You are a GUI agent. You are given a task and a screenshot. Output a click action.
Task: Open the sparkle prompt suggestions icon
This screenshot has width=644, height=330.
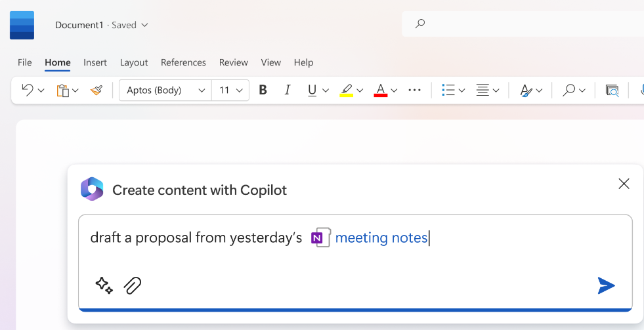point(104,285)
